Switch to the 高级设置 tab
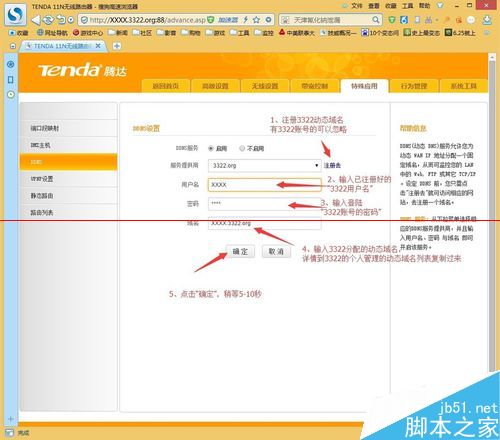 (215, 86)
